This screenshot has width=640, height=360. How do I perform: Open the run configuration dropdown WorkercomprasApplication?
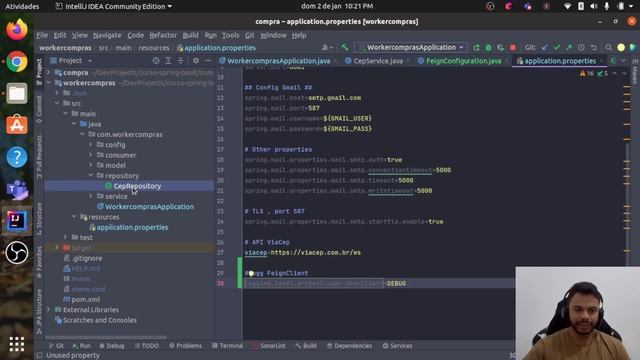(x=411, y=47)
